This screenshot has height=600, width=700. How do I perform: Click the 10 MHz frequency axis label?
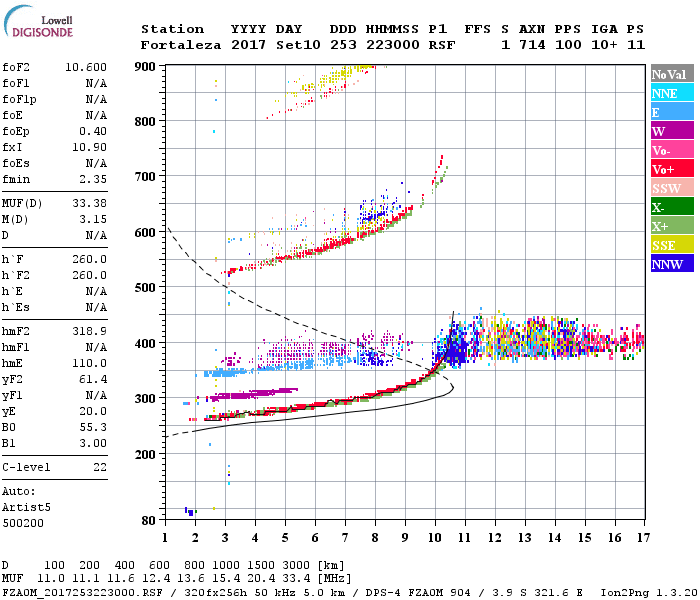pyautogui.click(x=435, y=538)
